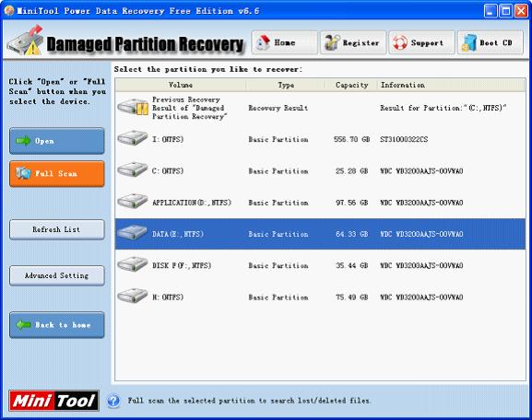Screen dimensions: 532x420
Task: Select DISK F (F:, NTFS) drive icon
Action: (x=133, y=264)
